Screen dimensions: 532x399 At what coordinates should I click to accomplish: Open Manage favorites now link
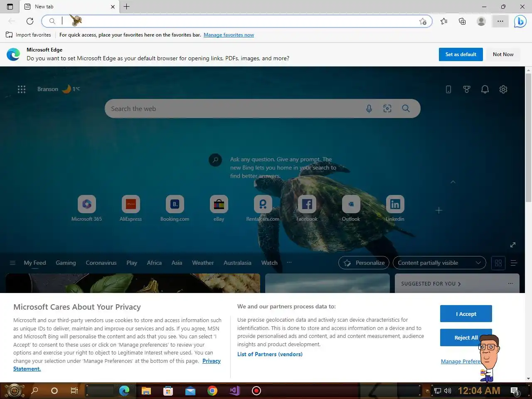[229, 35]
